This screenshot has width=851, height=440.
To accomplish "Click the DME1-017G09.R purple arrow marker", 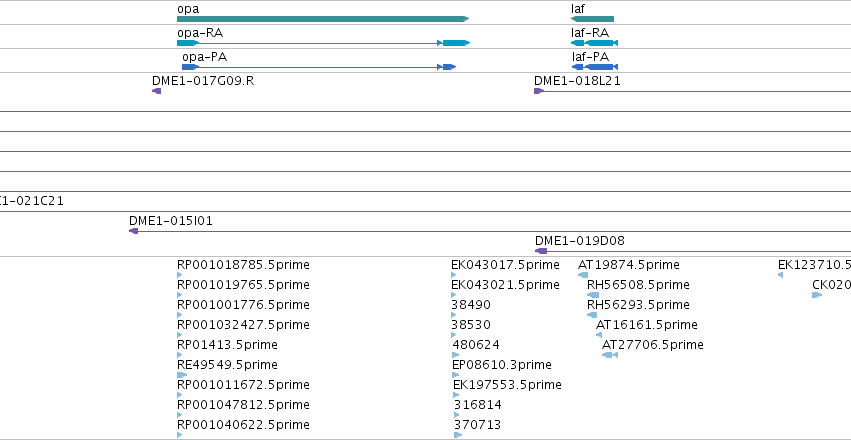I will (156, 91).
